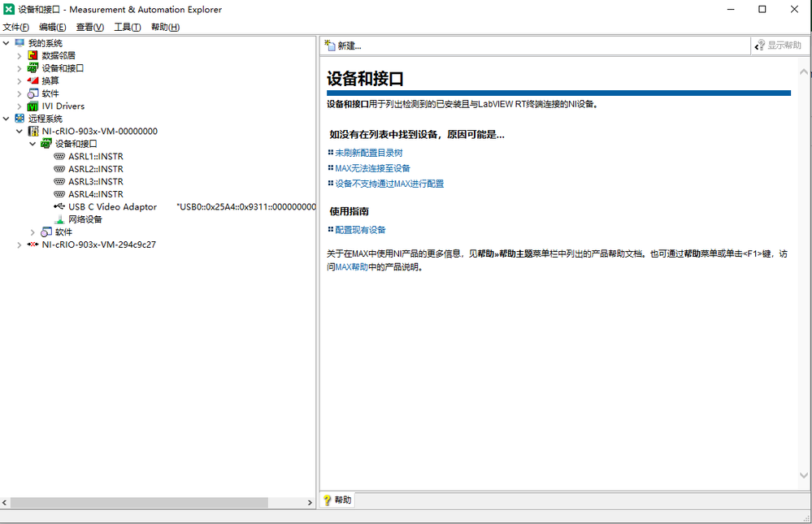This screenshot has height=524, width=812.
Task: Collapse the NI-cRIO-903x-VM-00000000 node
Action: (x=20, y=132)
